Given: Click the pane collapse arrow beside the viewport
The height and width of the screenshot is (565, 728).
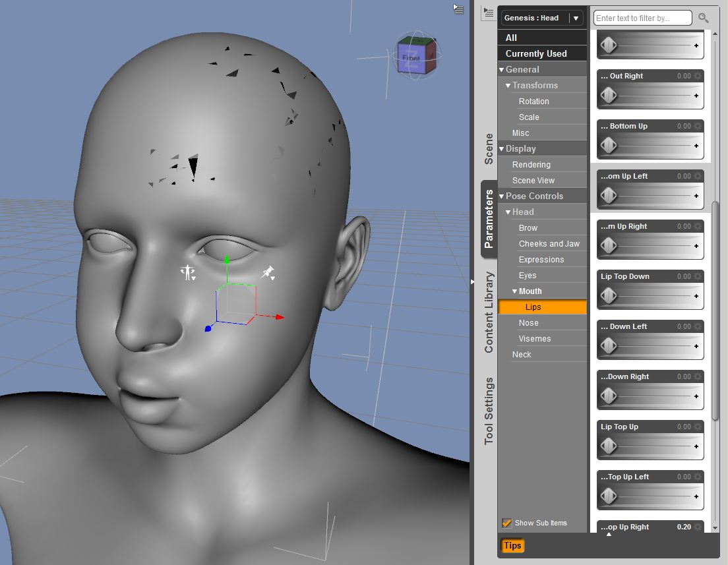Looking at the screenshot, I should [x=472, y=282].
